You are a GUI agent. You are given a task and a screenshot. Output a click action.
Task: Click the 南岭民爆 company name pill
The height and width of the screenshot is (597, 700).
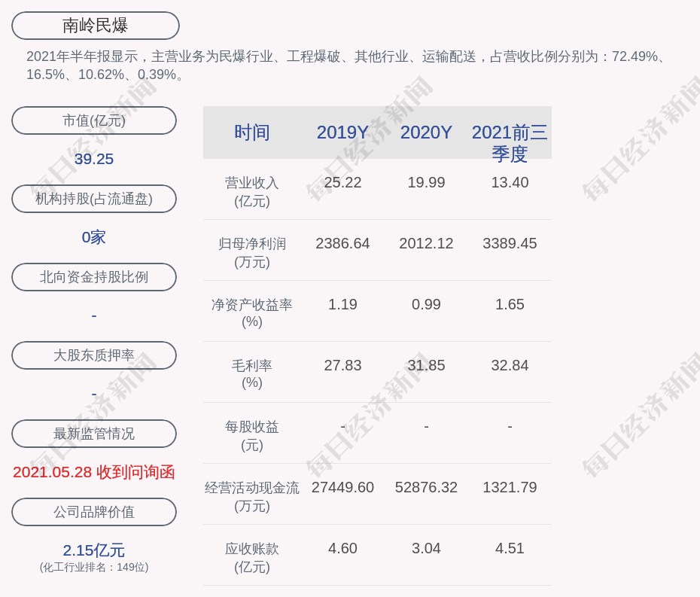96,26
